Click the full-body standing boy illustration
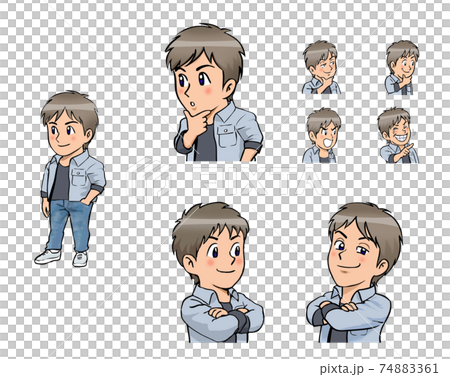The image size is (450, 377). pos(70,179)
